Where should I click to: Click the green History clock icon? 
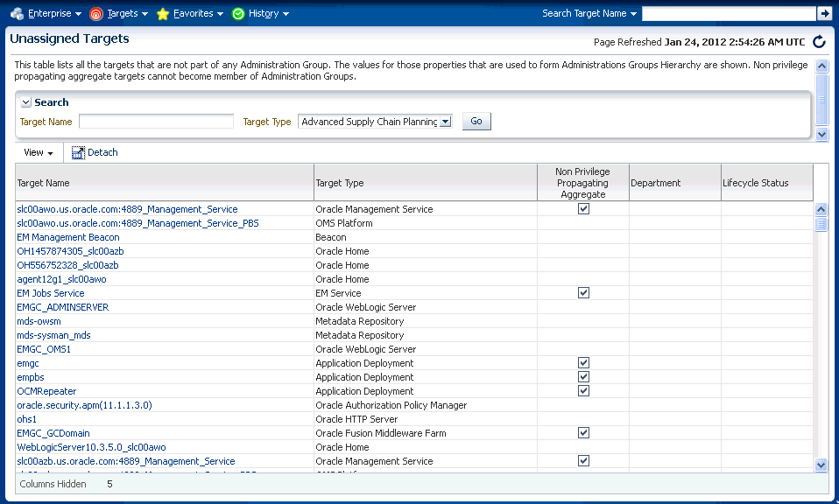point(238,14)
